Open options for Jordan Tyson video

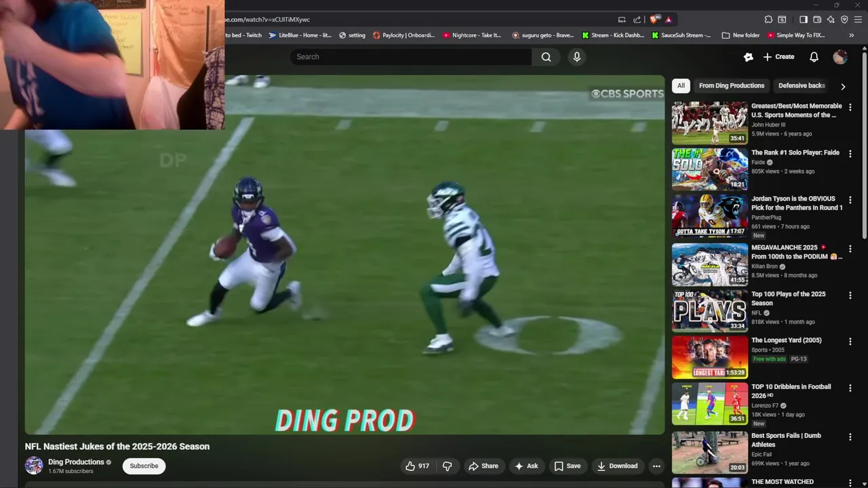850,200
